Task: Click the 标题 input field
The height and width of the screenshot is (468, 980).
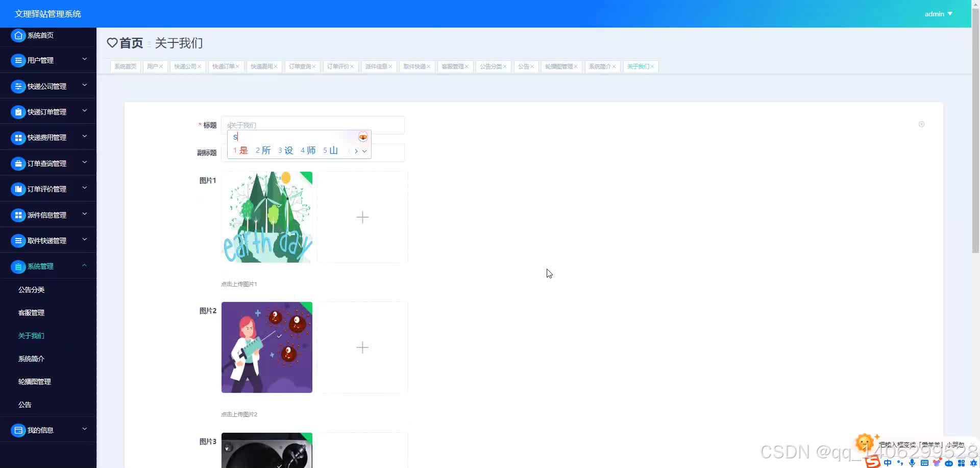Action: coord(313,125)
